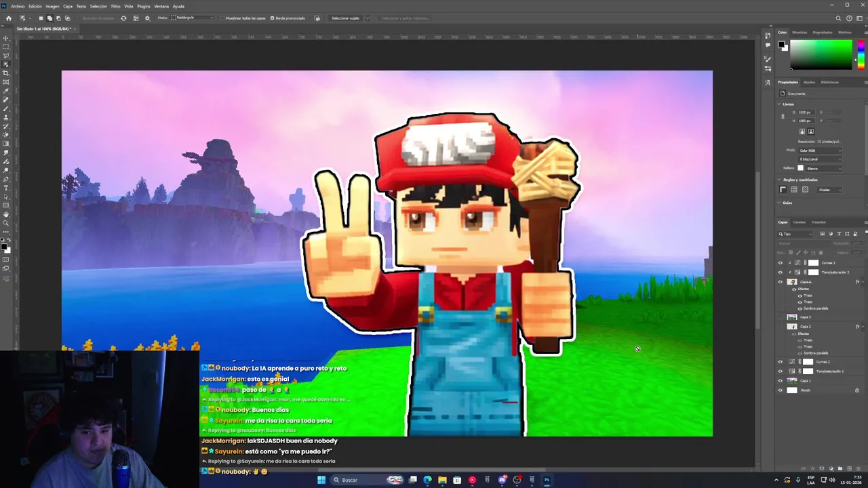Open the Comments panel icon in side strip

768,45
